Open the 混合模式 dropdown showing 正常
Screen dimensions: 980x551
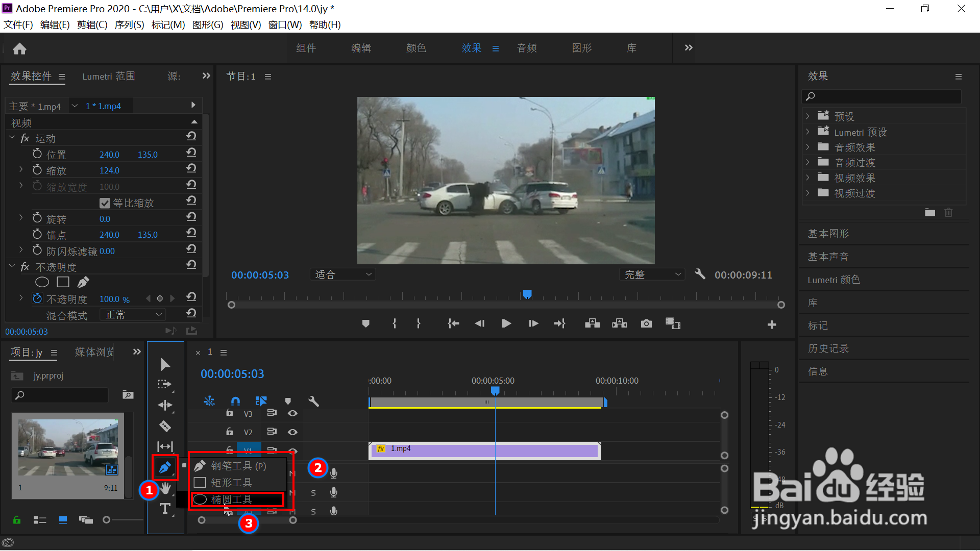132,314
